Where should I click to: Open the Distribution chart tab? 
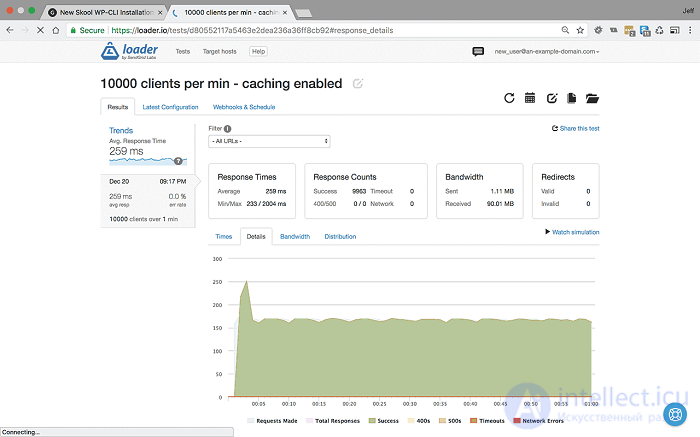(340, 237)
